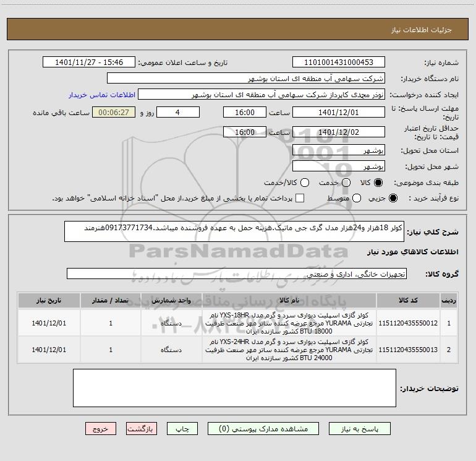Click row 2 need date 1401/12/01

coord(49,350)
